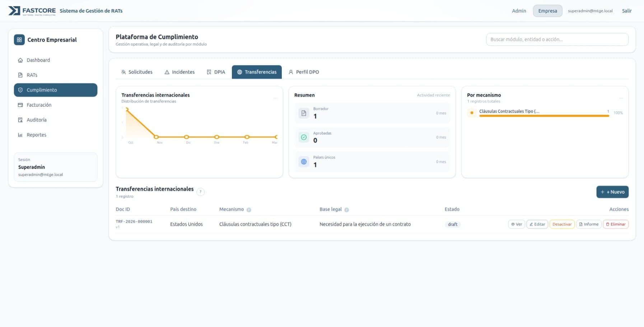Open the Dashboard sidebar icon
The height and width of the screenshot is (327, 644).
20,60
